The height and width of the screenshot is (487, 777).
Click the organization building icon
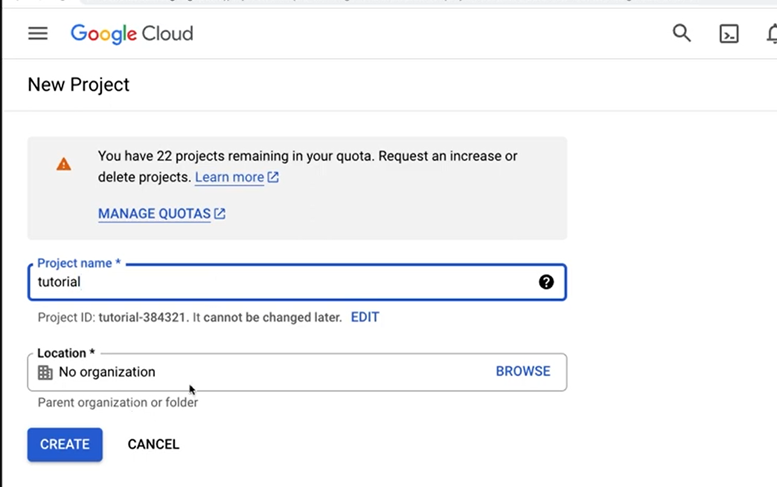pos(45,372)
